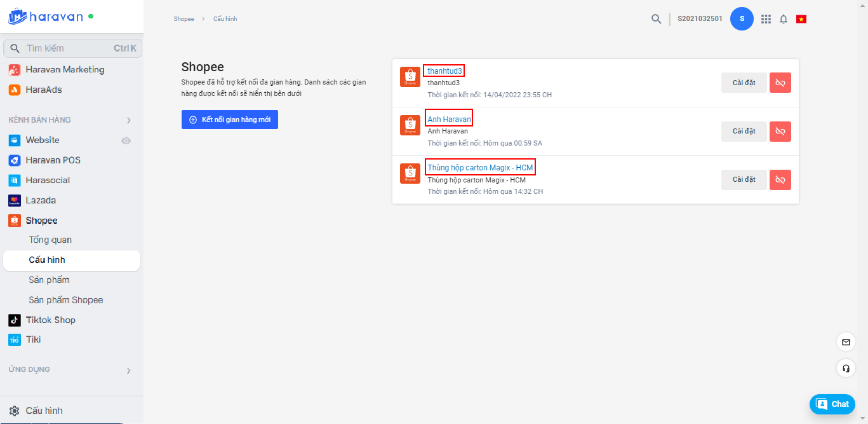This screenshot has width=868, height=424.
Task: Go to Tổng quan under Shopee
Action: click(x=50, y=240)
